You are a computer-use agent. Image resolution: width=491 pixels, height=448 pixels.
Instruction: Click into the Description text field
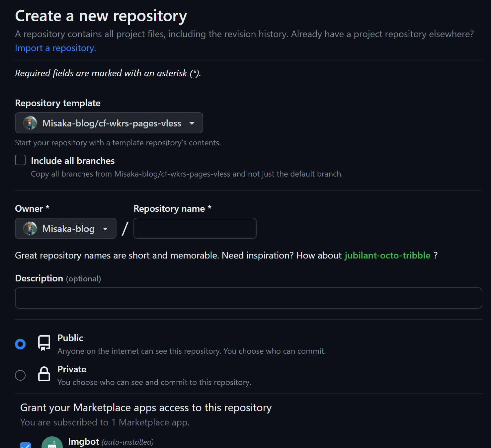point(248,298)
